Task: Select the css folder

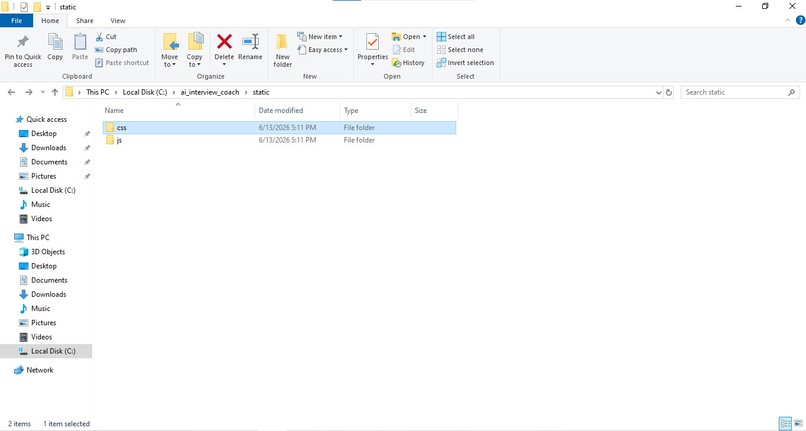Action: click(x=279, y=128)
